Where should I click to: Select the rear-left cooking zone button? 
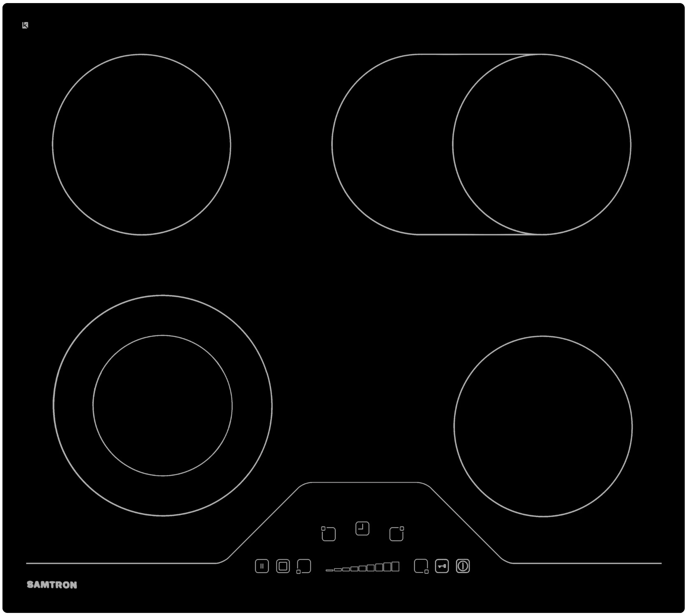328,534
